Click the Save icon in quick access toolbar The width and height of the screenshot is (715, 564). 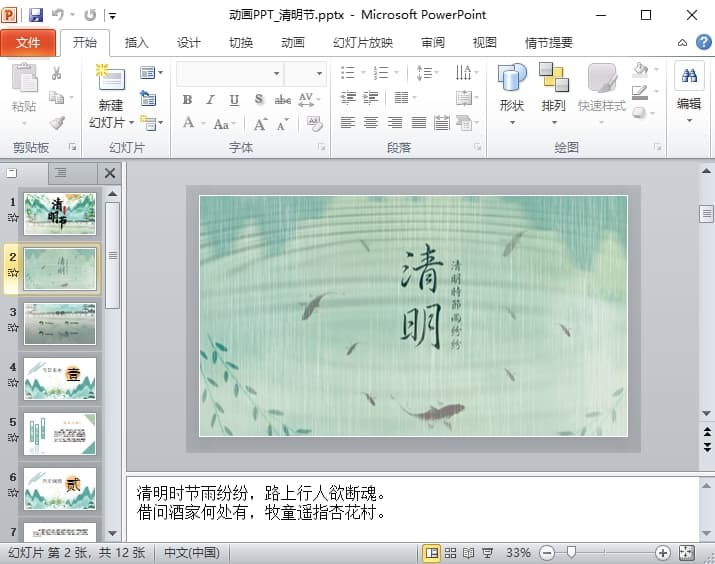pyautogui.click(x=36, y=15)
